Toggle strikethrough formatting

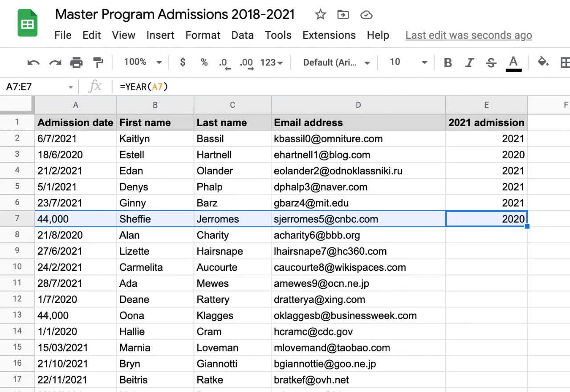click(x=491, y=63)
